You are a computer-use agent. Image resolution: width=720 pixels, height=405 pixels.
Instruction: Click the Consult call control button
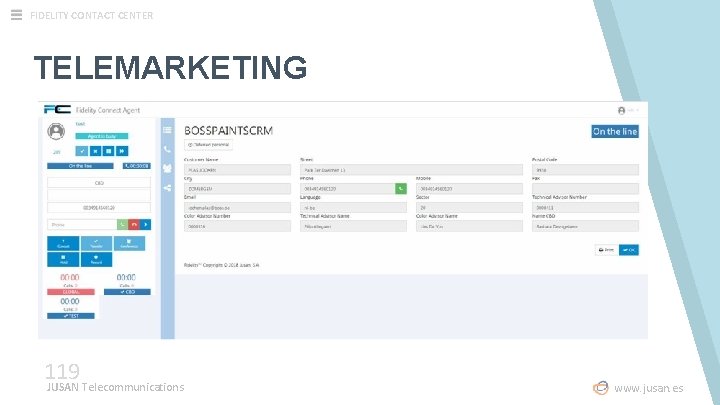(63, 243)
